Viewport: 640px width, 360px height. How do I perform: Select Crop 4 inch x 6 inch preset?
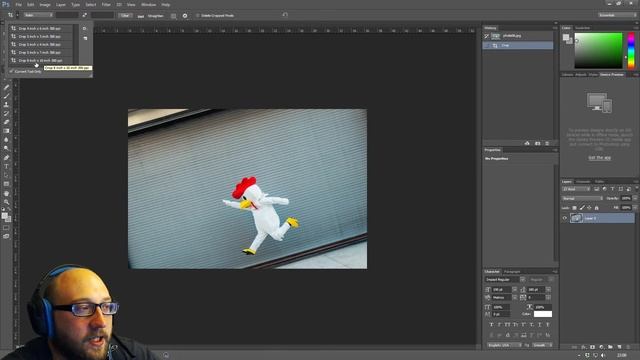tap(40, 29)
